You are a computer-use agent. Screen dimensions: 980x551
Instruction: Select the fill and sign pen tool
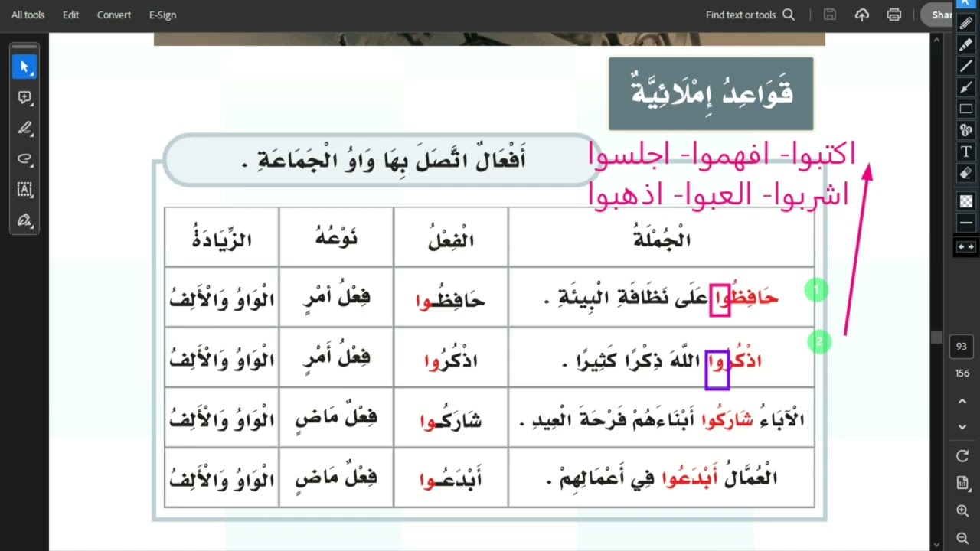click(x=24, y=220)
